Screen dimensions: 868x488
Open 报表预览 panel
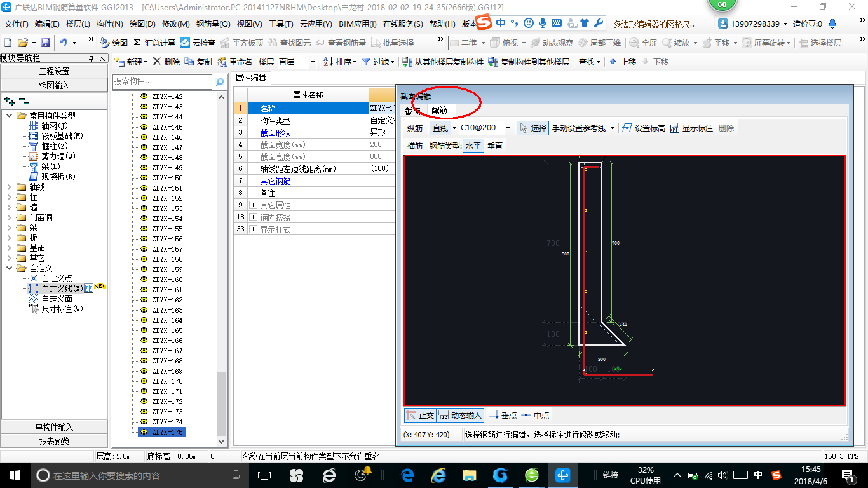click(x=54, y=440)
